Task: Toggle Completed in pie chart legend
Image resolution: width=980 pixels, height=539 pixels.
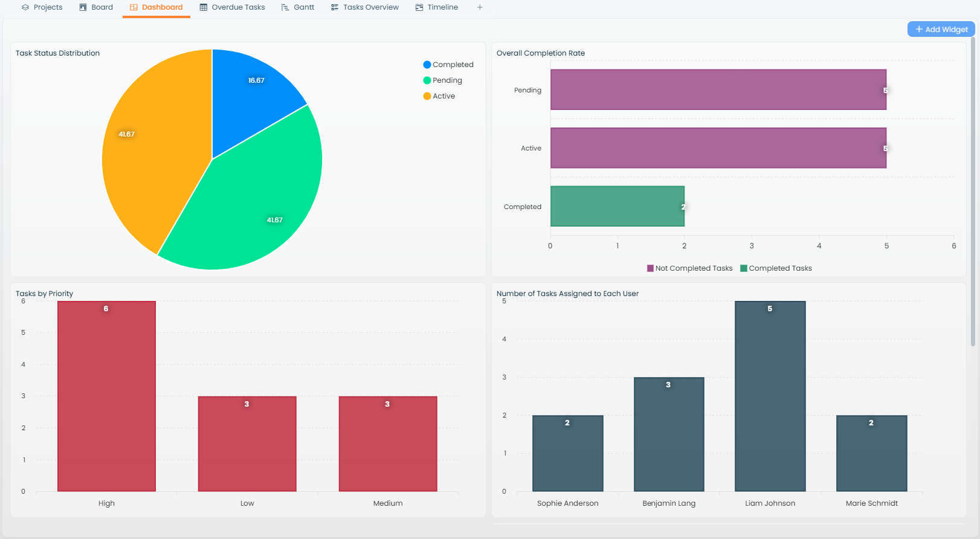Action: click(x=448, y=65)
